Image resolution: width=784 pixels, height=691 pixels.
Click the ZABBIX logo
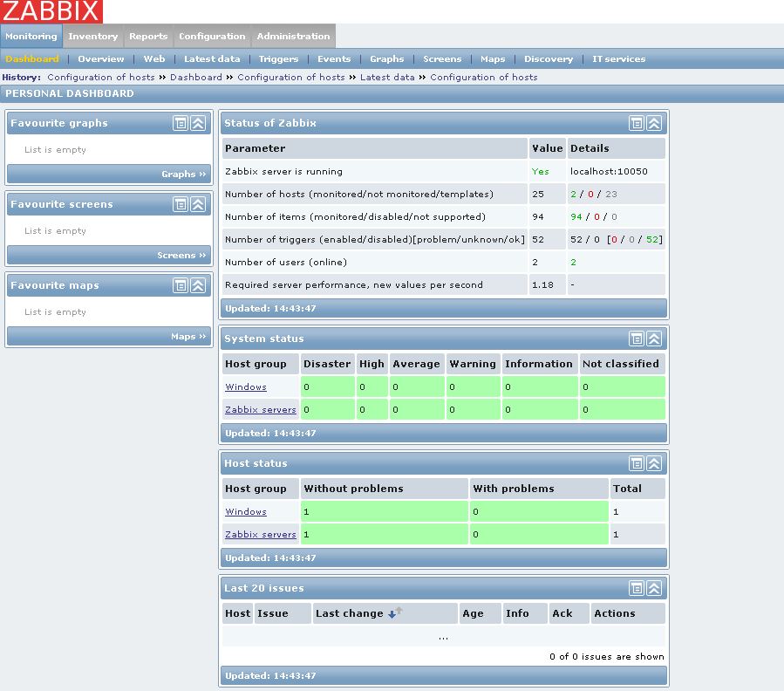pos(51,11)
